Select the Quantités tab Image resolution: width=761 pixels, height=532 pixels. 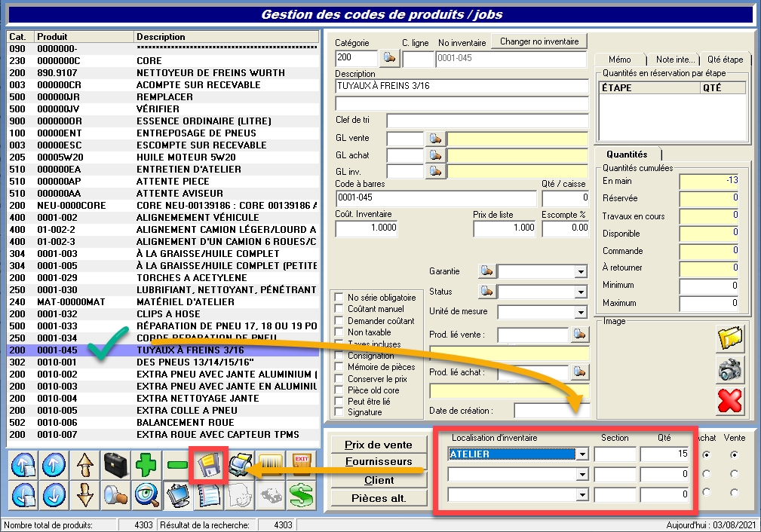pyautogui.click(x=627, y=154)
